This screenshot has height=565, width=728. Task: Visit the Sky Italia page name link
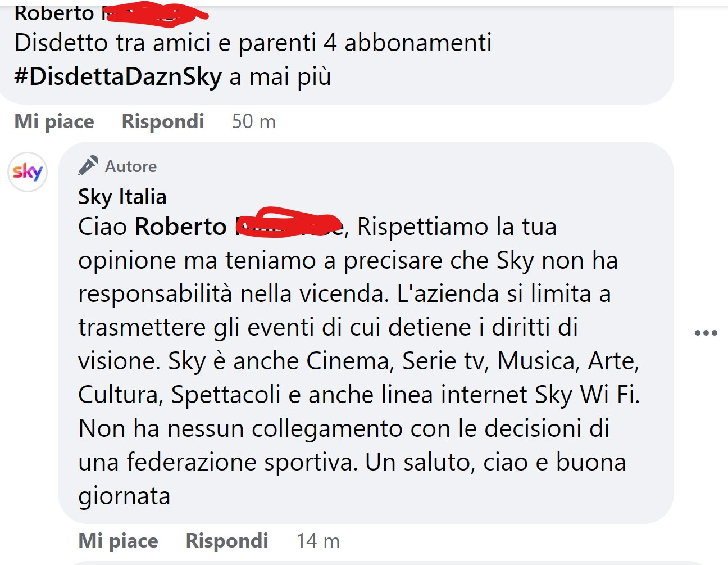(x=122, y=197)
